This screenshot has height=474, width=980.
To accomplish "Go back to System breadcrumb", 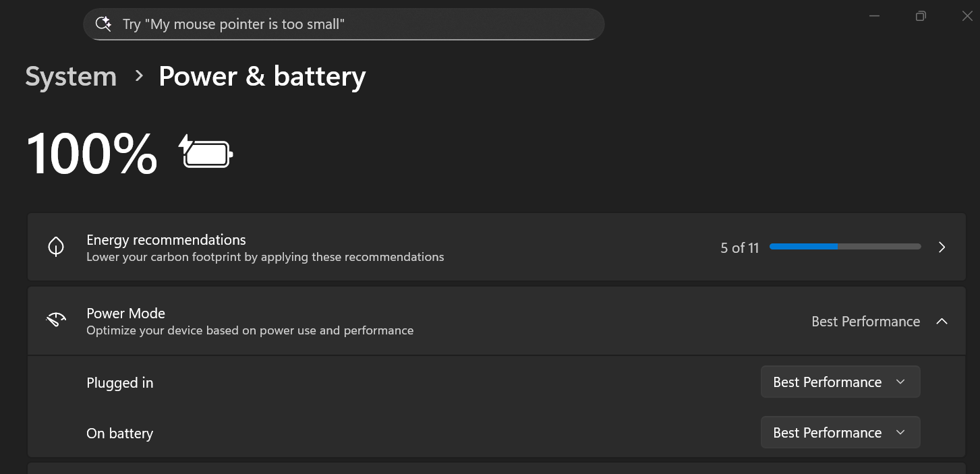I will 71,77.
